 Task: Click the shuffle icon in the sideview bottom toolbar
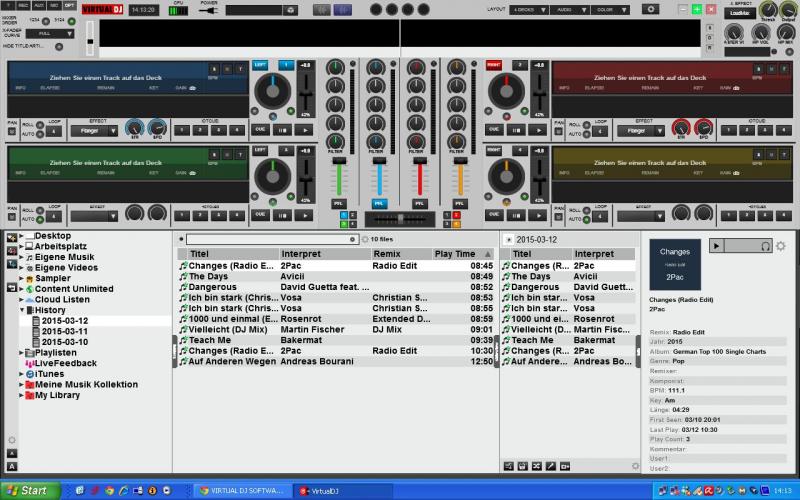pos(537,466)
